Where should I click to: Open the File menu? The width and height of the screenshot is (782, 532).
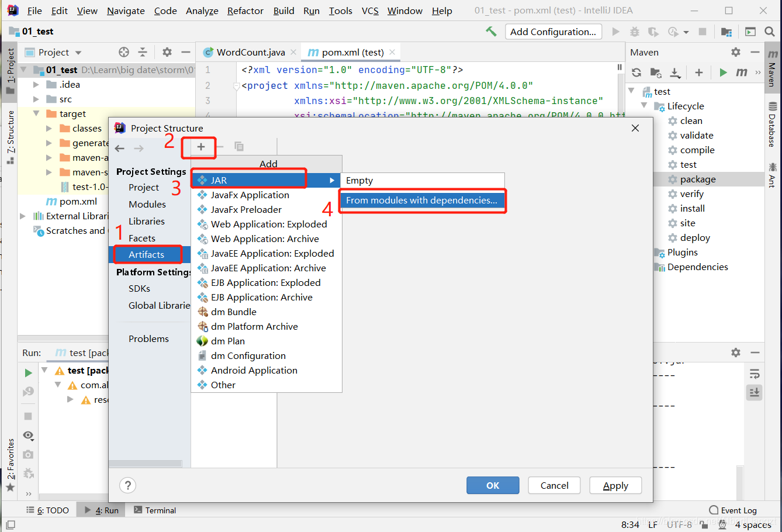(34, 11)
